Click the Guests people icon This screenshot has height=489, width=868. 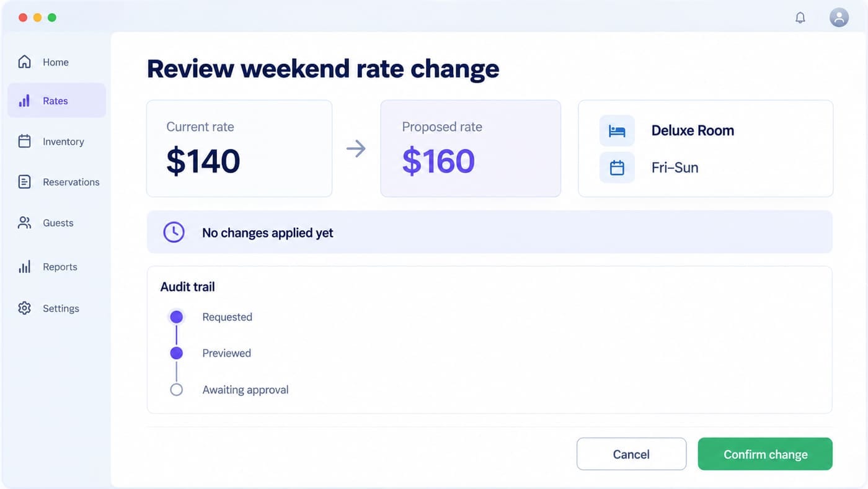pyautogui.click(x=24, y=223)
